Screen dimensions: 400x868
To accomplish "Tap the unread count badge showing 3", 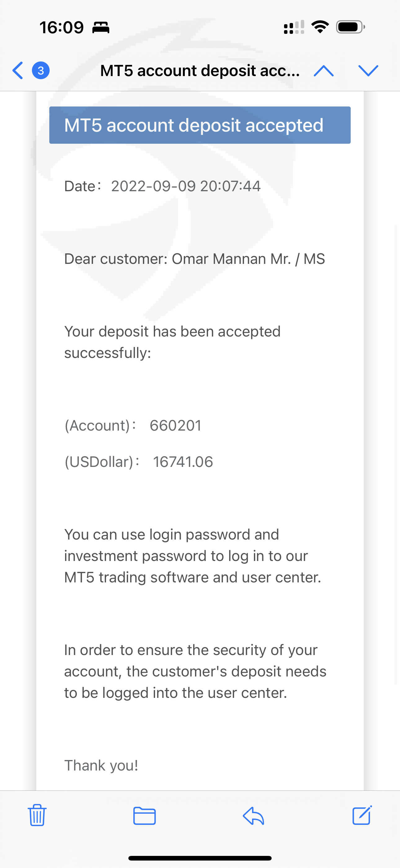I will click(41, 70).
